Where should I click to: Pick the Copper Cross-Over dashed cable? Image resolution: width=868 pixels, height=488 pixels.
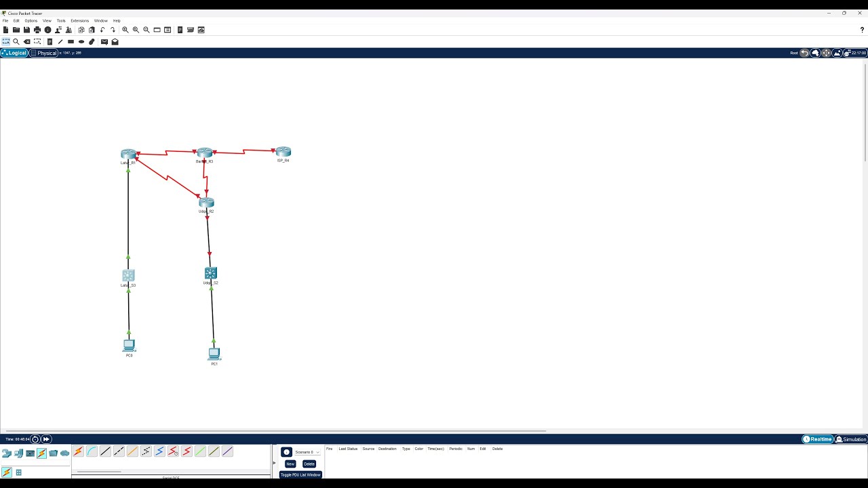119,451
